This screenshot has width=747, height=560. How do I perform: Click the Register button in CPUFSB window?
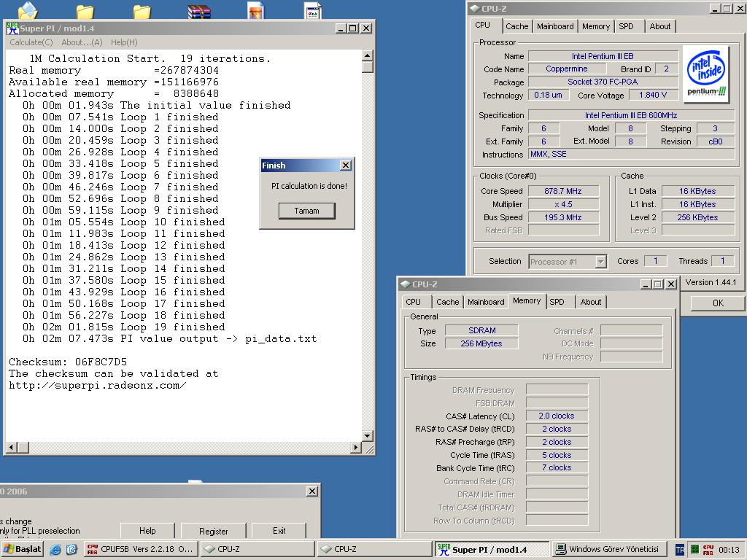(x=214, y=531)
